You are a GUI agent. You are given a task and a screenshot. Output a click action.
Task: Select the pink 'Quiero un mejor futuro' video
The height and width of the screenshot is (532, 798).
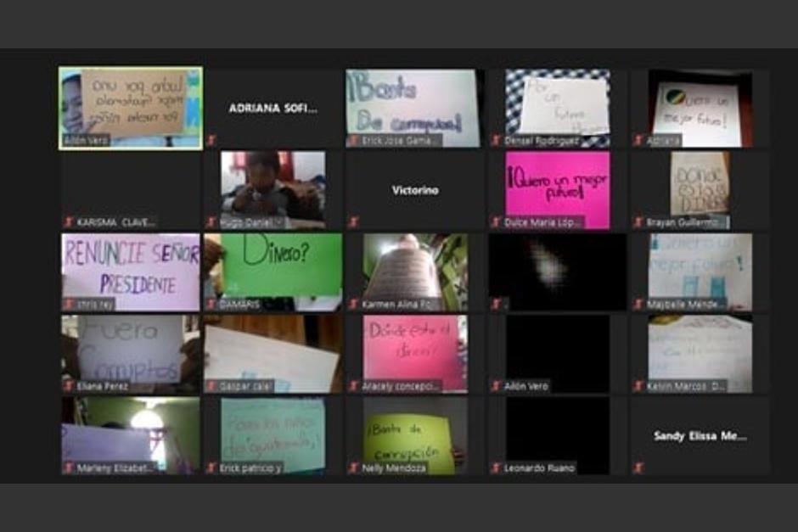pos(558,188)
